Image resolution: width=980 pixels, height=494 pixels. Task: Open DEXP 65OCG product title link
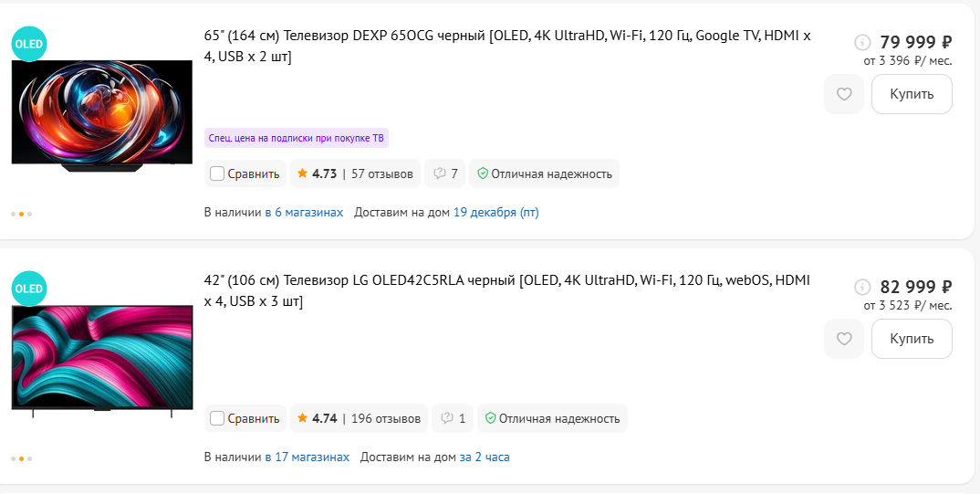506,46
